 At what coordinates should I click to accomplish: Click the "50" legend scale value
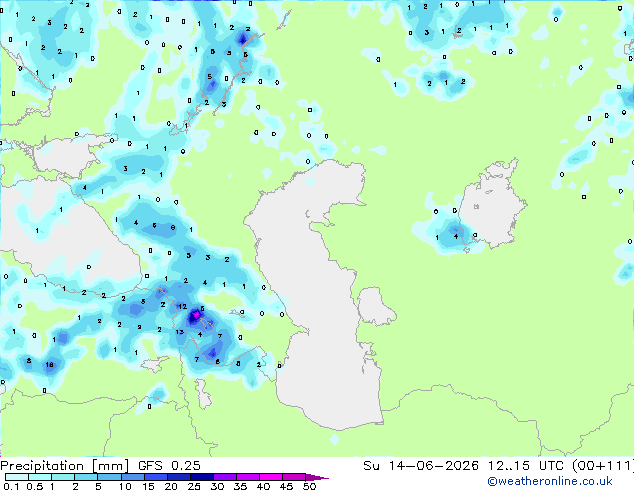[309, 486]
